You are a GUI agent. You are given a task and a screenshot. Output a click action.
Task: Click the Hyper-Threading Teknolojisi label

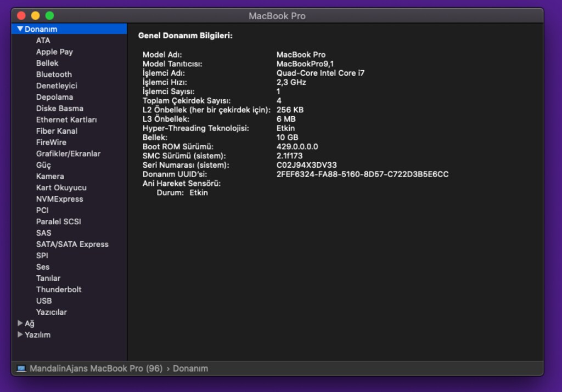(x=196, y=128)
